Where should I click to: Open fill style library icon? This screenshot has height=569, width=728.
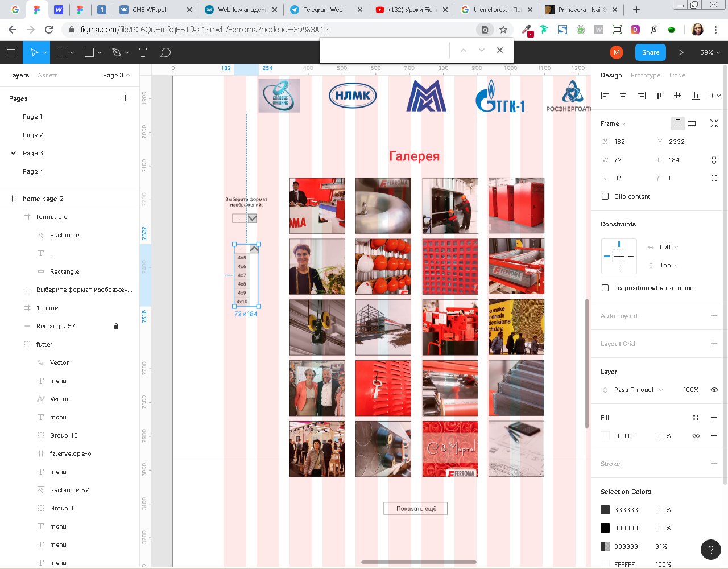point(696,418)
